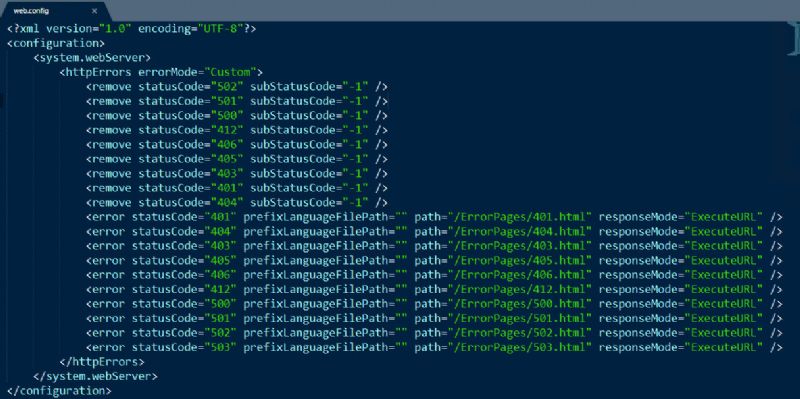Screen dimensions: 800x399
Task: Click the remove statusCode "500" value
Action: [x=227, y=116]
